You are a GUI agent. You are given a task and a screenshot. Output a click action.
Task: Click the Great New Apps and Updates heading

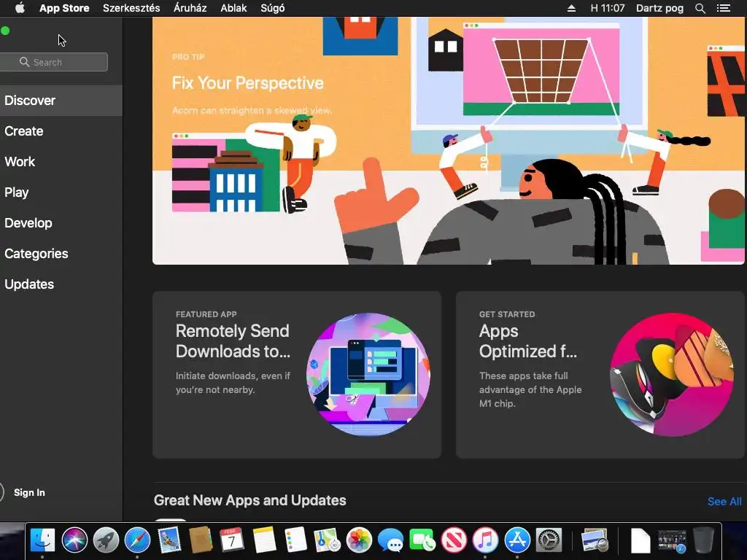[249, 500]
